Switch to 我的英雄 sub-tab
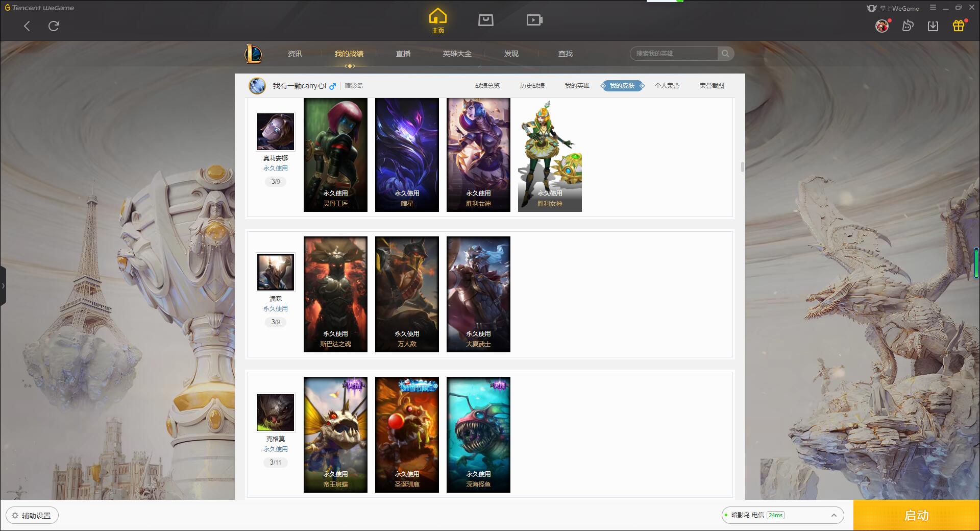The image size is (980, 531). (x=577, y=86)
